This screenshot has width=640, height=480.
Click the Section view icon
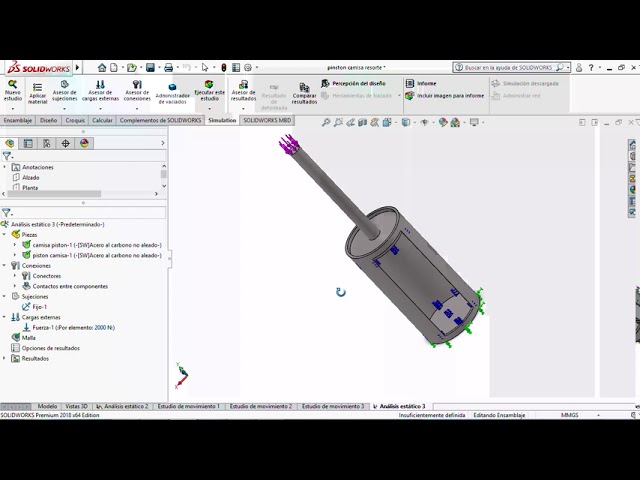362,122
